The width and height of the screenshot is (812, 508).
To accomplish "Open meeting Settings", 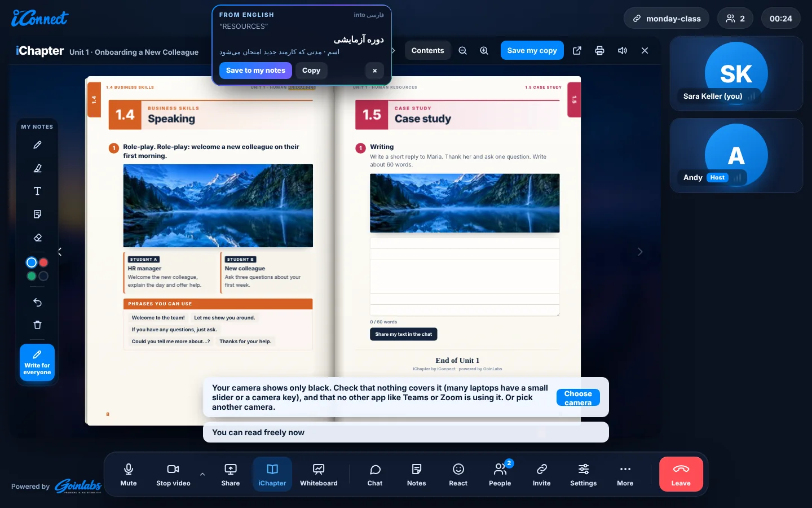I will tap(584, 474).
